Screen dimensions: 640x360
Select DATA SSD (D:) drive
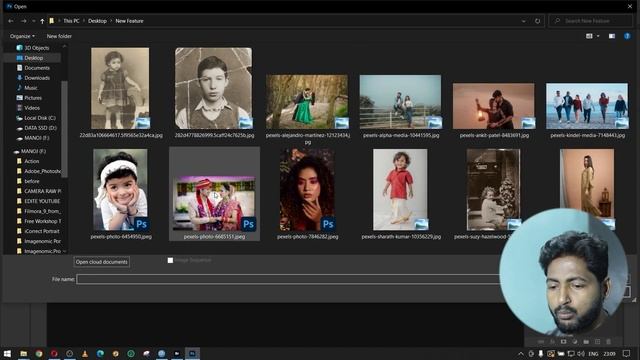tap(36, 128)
